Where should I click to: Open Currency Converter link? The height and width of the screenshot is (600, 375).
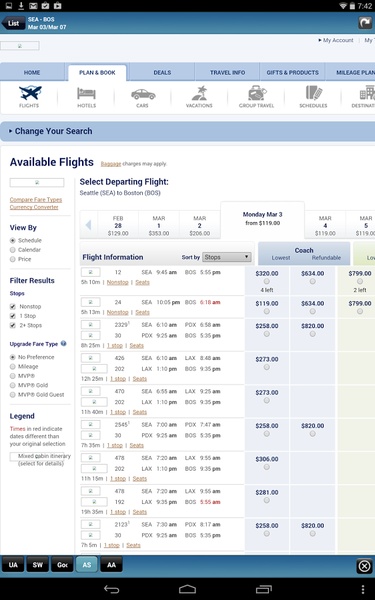click(x=34, y=207)
